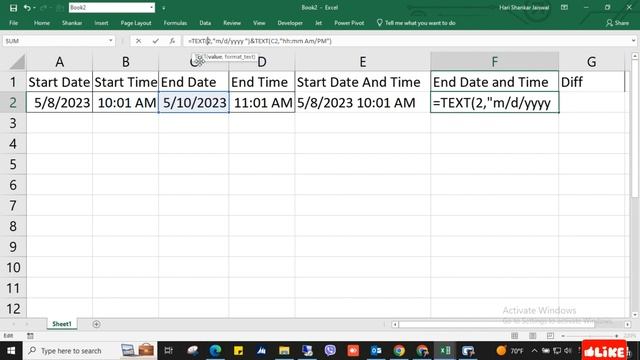Select column E header
The image size is (640, 360).
click(x=362, y=62)
